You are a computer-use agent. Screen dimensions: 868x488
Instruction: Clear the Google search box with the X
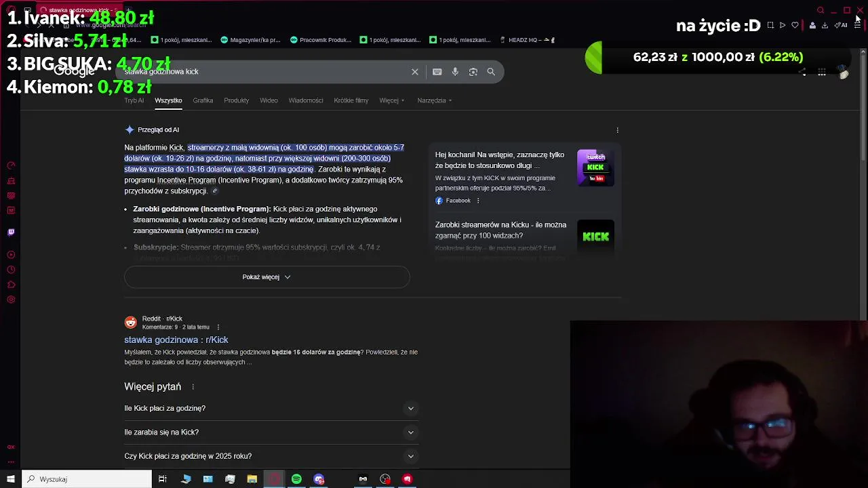415,72
